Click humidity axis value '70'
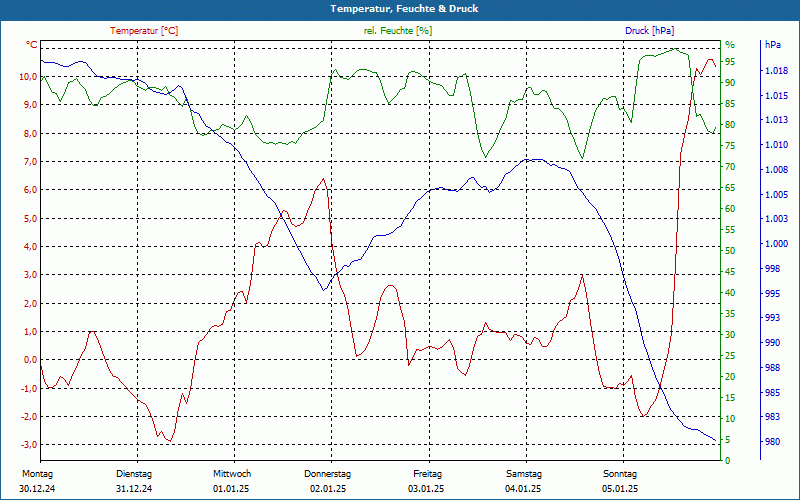 click(730, 167)
